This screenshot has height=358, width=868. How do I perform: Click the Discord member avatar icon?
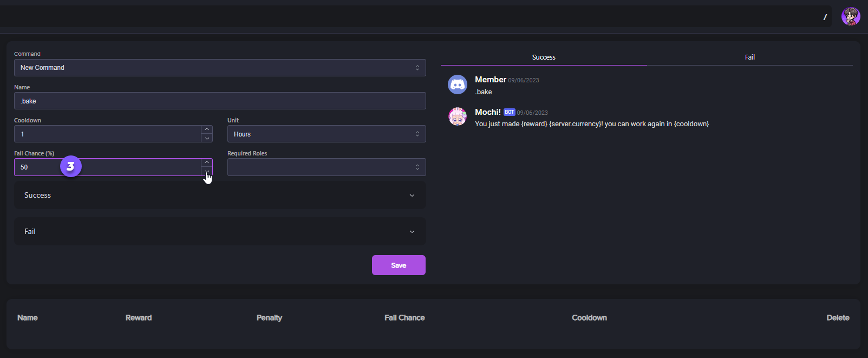point(458,84)
